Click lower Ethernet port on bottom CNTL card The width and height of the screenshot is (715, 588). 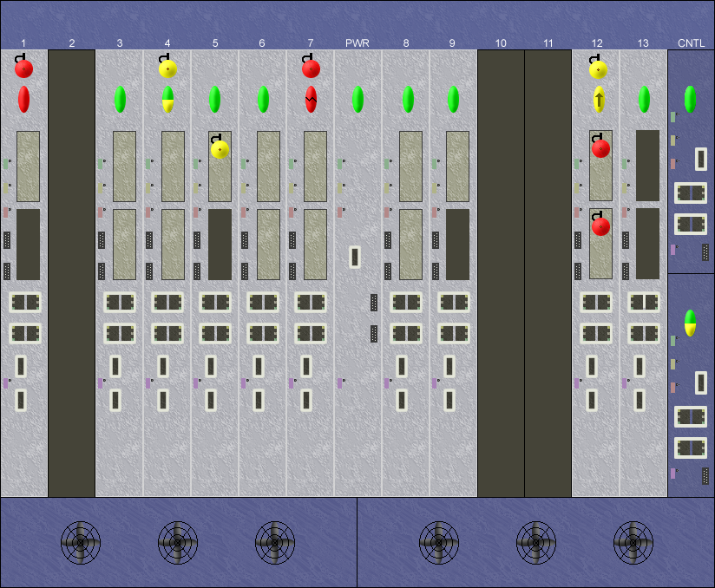pos(691,448)
